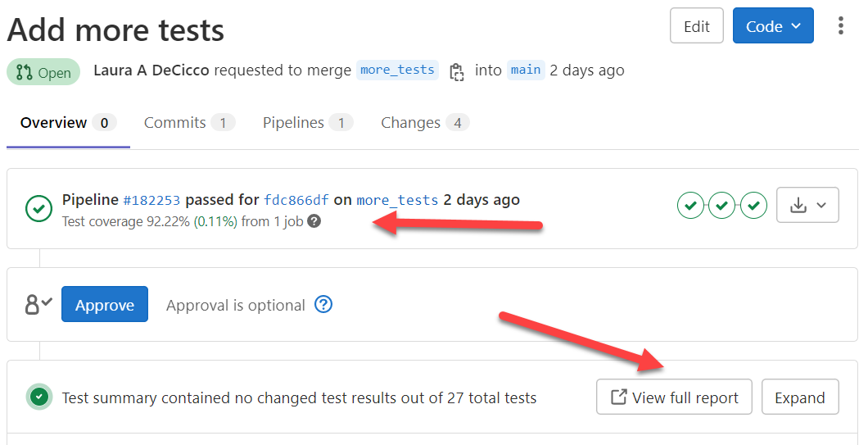Open the Code dropdown button
Image resolution: width=868 pixels, height=445 pixels.
tap(772, 26)
